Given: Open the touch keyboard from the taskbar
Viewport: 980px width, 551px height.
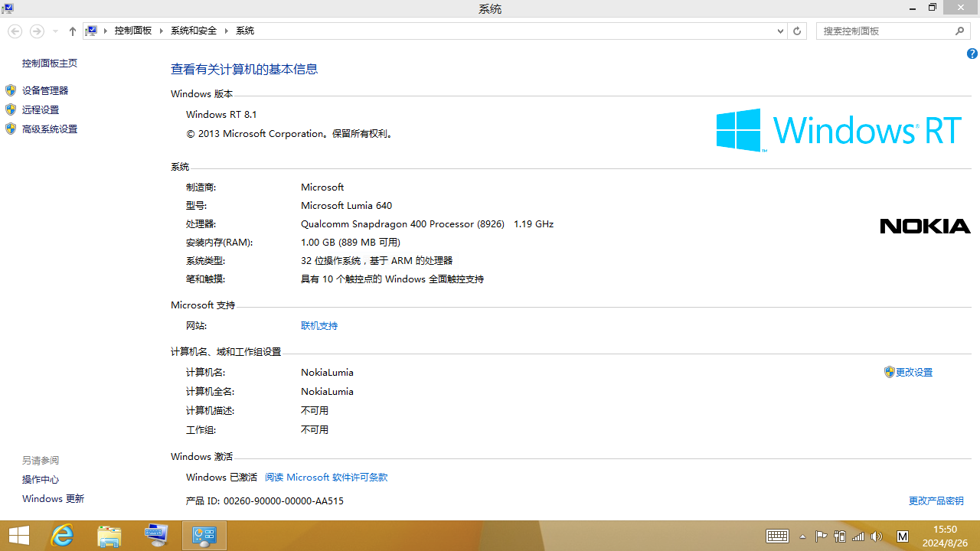Looking at the screenshot, I should [777, 536].
